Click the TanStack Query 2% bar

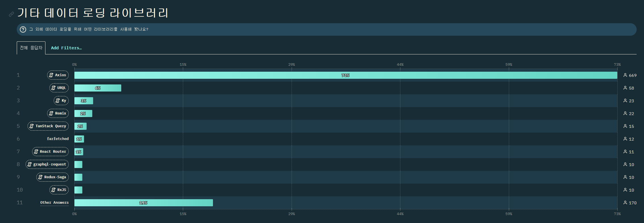[80, 126]
